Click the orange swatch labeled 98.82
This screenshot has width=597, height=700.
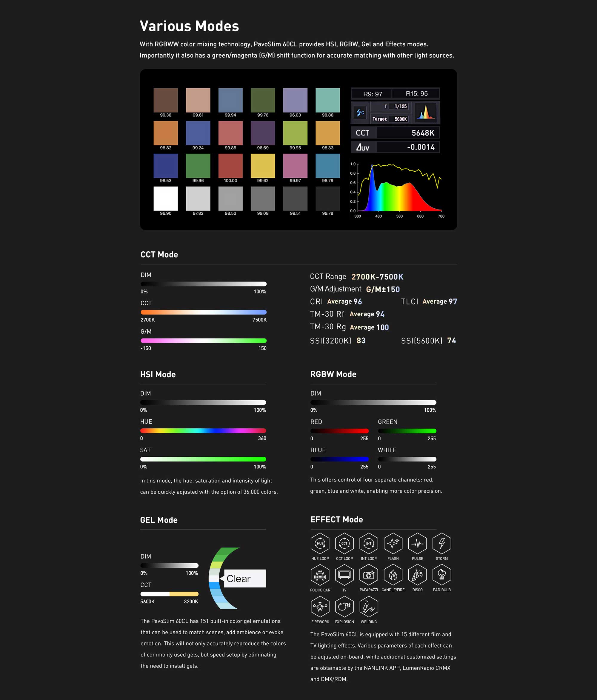(x=166, y=133)
